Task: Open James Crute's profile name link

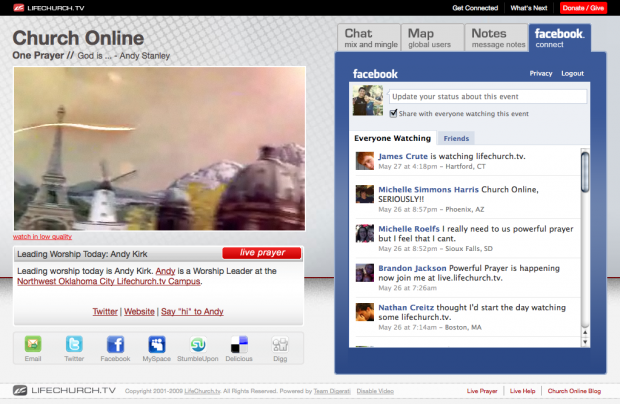Action: point(403,156)
